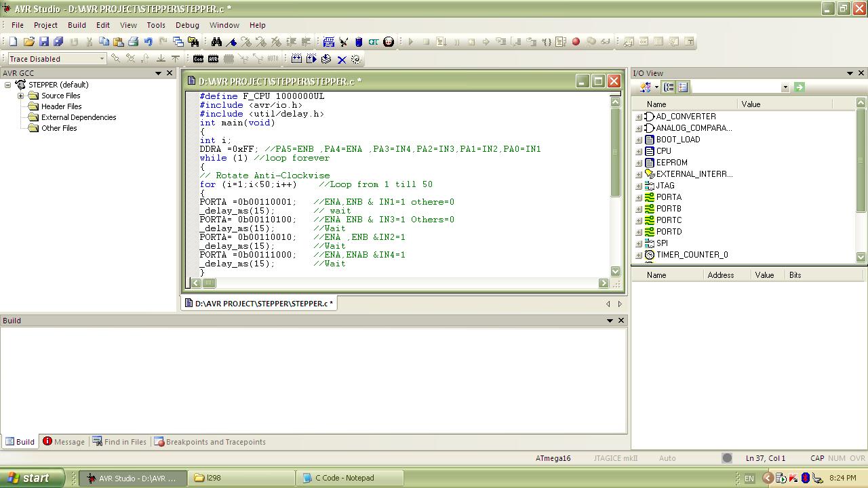The height and width of the screenshot is (488, 868).
Task: Click the I/O View filter icon
Action: [x=646, y=87]
